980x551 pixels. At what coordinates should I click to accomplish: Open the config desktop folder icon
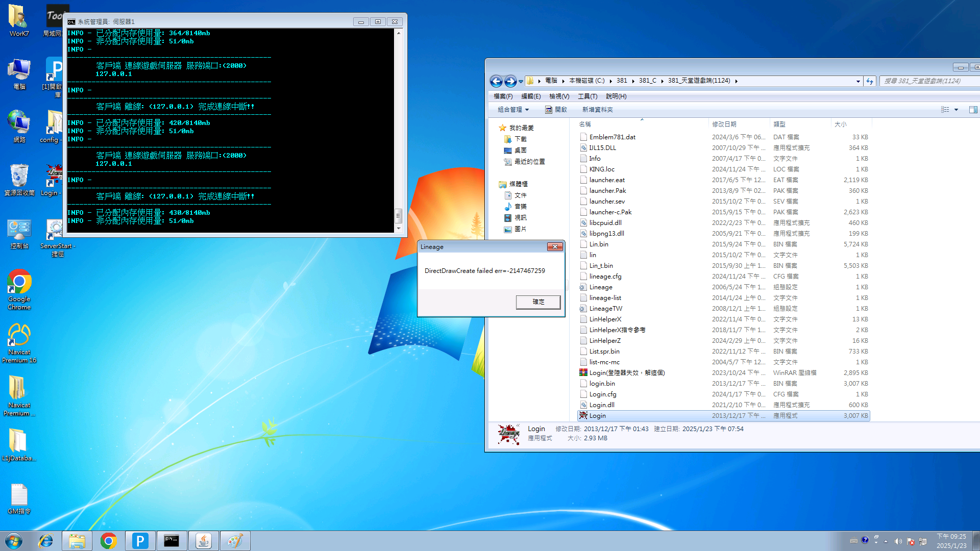tap(51, 127)
